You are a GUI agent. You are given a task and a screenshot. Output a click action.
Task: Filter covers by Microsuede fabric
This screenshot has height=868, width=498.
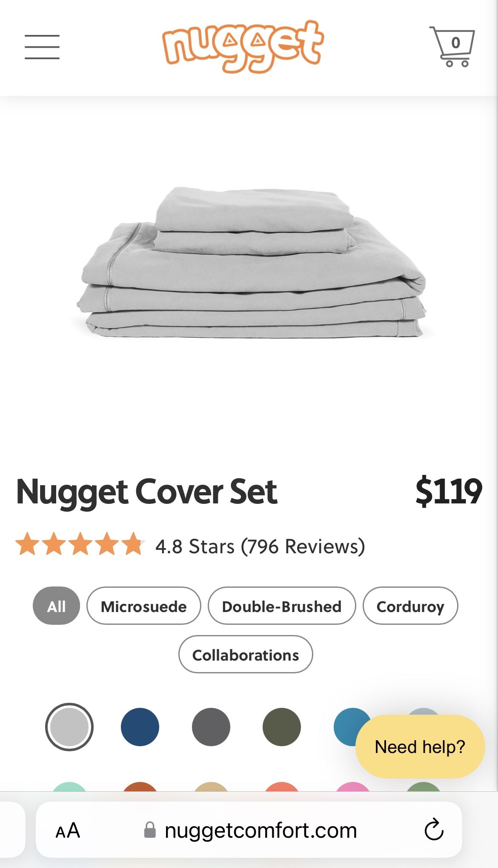pyautogui.click(x=143, y=606)
